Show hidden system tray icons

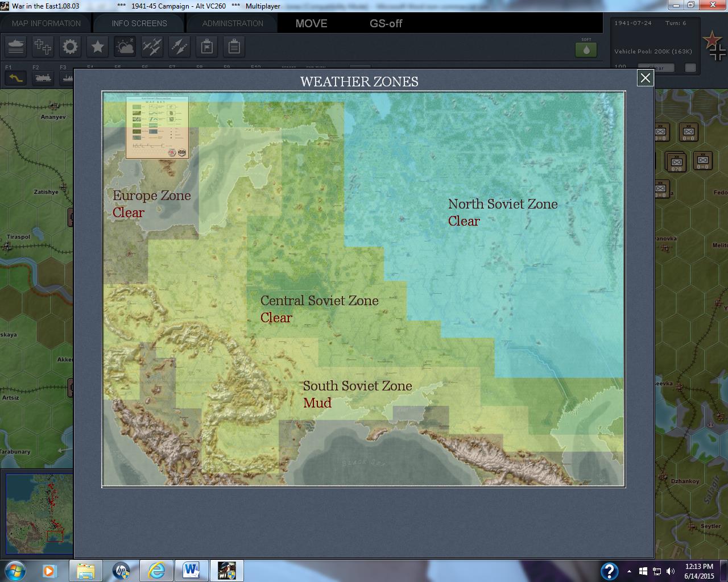(629, 571)
